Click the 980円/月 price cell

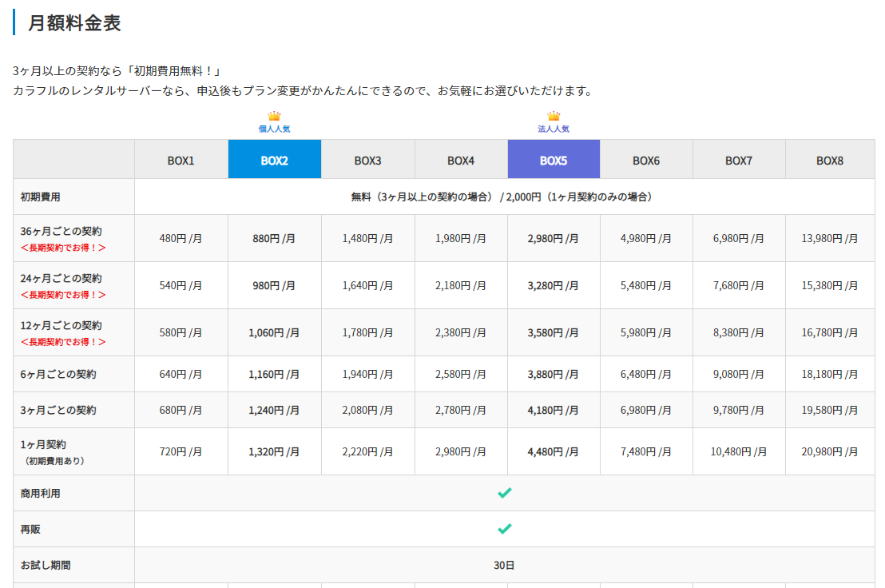(x=274, y=285)
